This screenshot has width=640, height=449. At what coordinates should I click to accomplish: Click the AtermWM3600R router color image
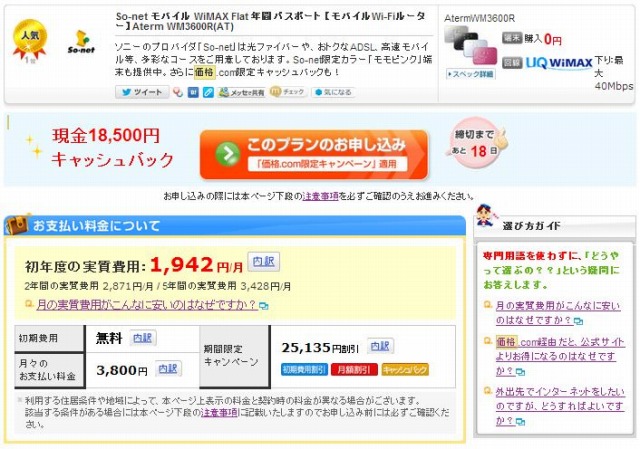tap(471, 45)
